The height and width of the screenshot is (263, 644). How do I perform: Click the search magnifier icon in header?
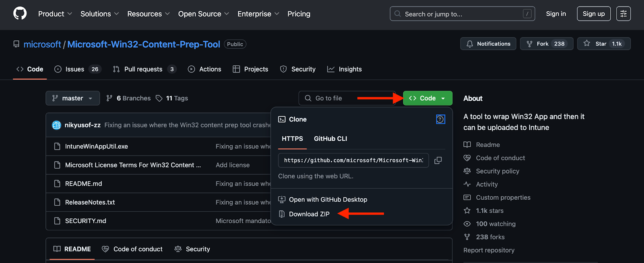397,14
